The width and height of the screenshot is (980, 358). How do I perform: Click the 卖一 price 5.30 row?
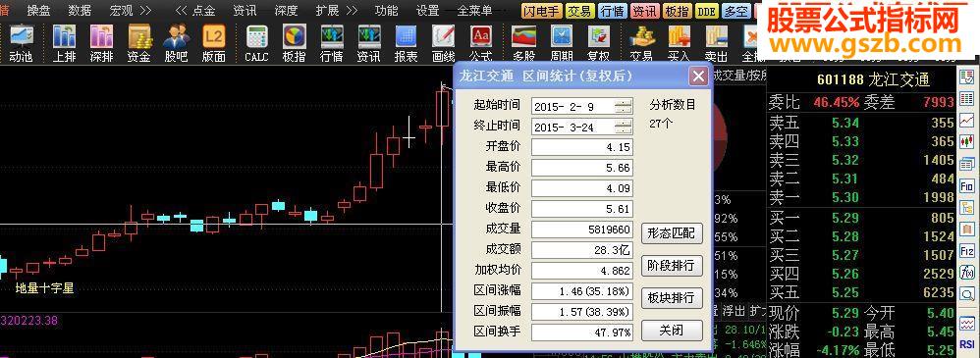pyautogui.click(x=861, y=198)
